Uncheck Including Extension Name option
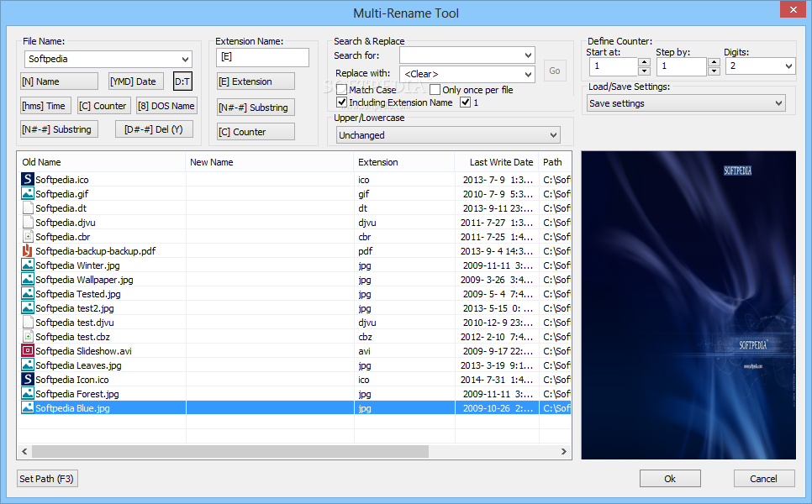Screen dimensions: 812x504 click(341, 102)
